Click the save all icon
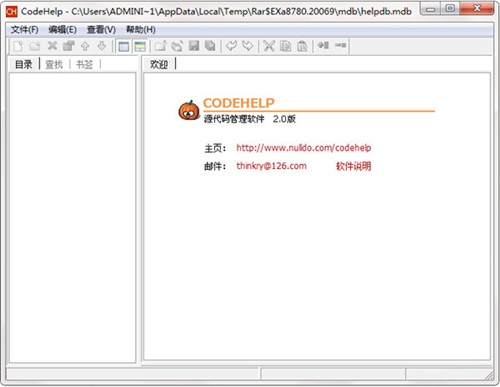This screenshot has height=387, width=500. (x=210, y=46)
